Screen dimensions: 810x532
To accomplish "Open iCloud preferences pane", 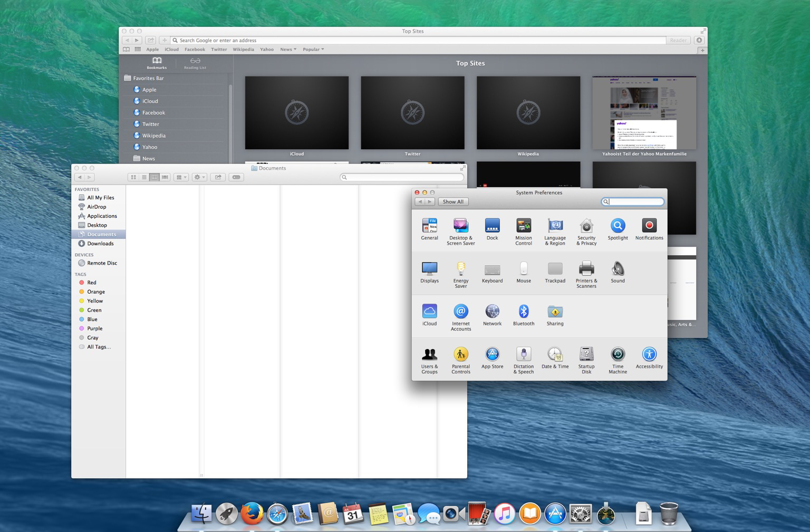I will (429, 315).
